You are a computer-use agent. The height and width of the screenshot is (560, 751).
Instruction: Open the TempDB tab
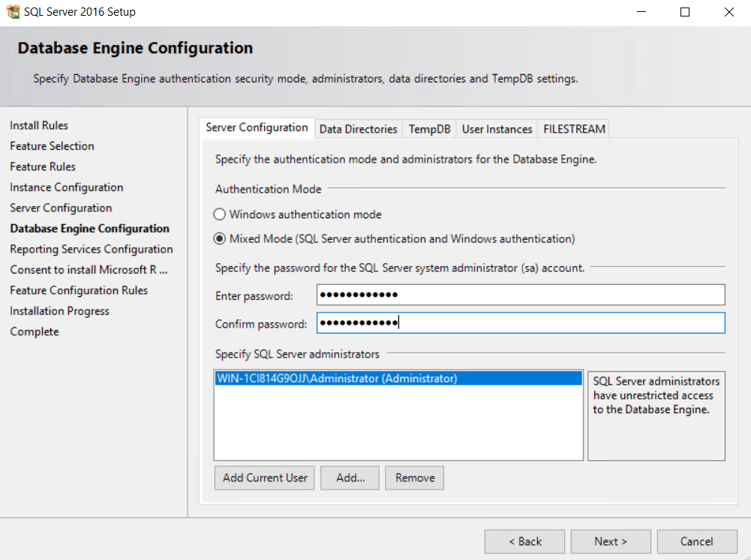pos(429,128)
